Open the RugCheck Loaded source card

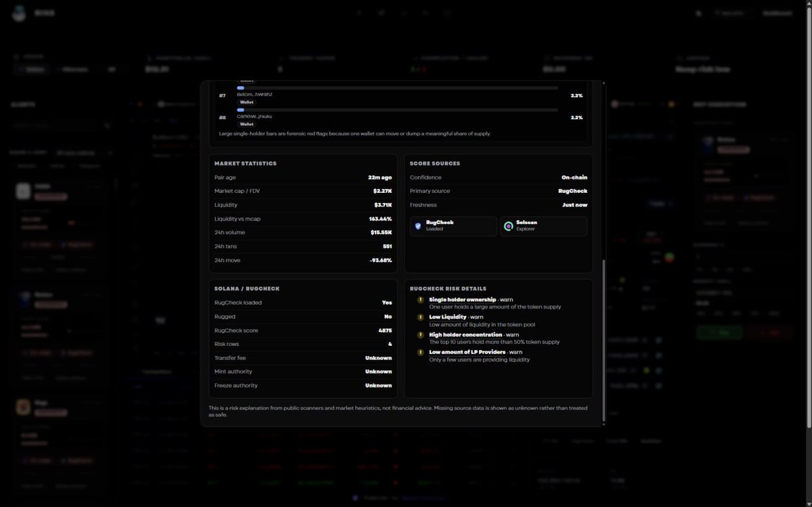tap(453, 226)
